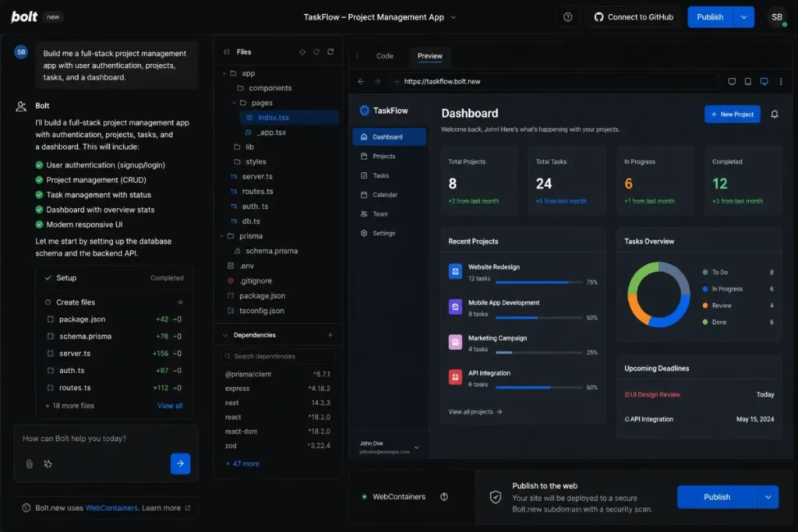Collapse the app folder in Files

pyautogui.click(x=224, y=73)
